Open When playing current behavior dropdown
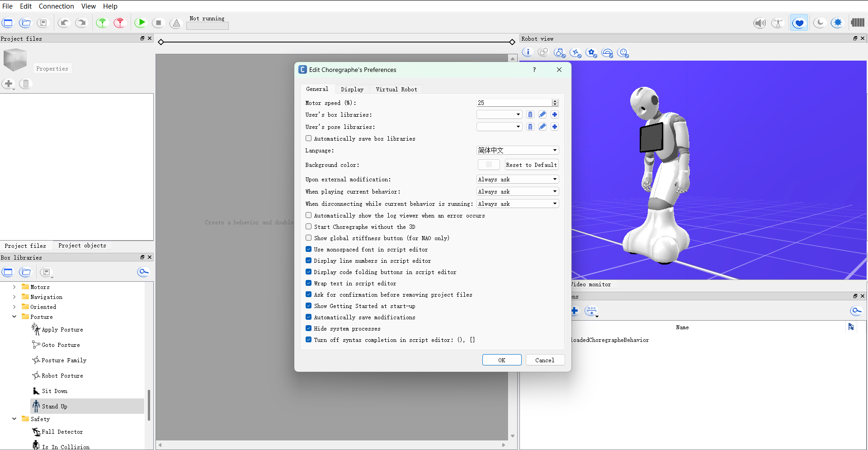The width and height of the screenshot is (868, 450). pyautogui.click(x=518, y=191)
